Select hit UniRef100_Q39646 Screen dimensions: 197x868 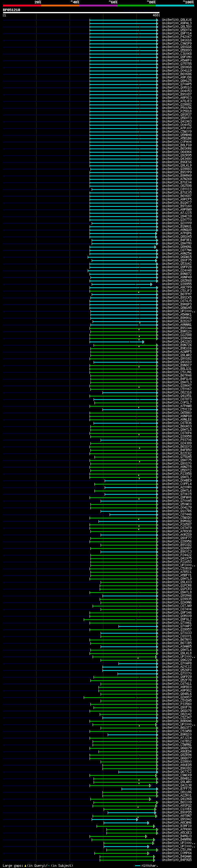[x=177, y=338]
